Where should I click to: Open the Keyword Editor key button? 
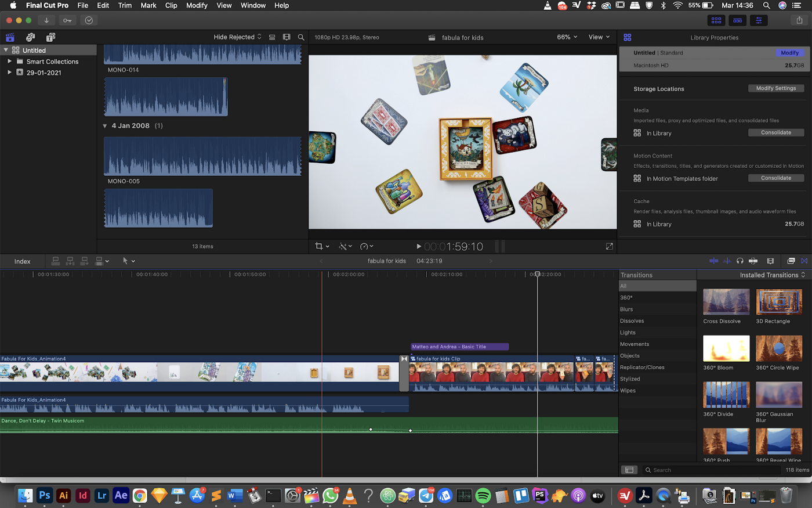68,20
